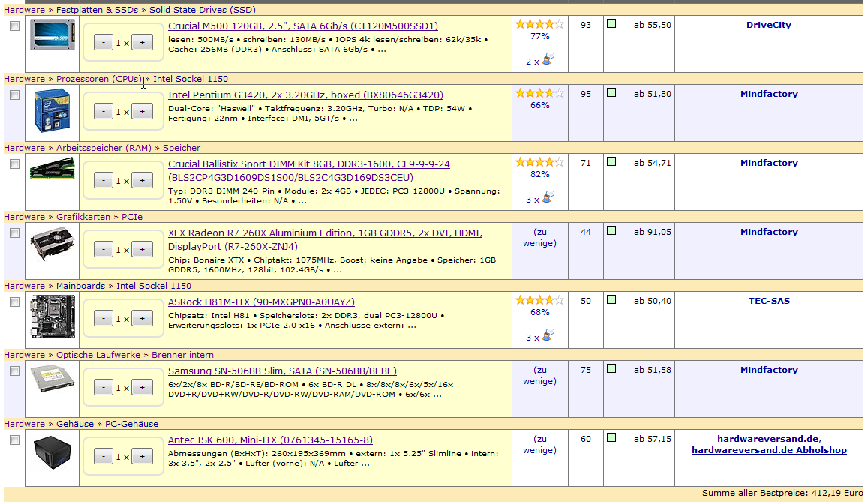Open Grafikkarten breadcrumb category
The image size is (868, 502).
coord(83,217)
